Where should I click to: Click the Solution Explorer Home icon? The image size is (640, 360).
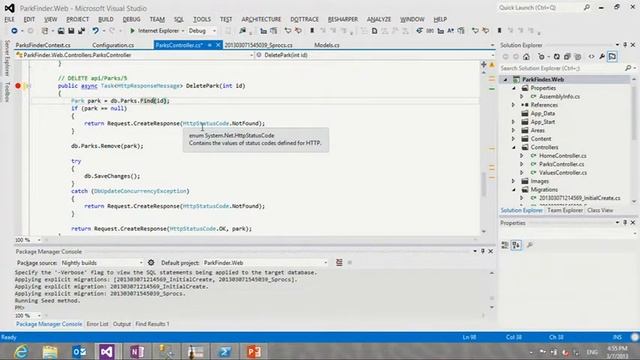[x=527, y=57]
